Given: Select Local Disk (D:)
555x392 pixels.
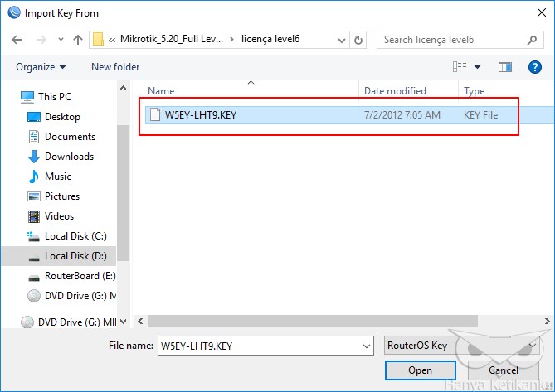Looking at the screenshot, I should point(59,256).
